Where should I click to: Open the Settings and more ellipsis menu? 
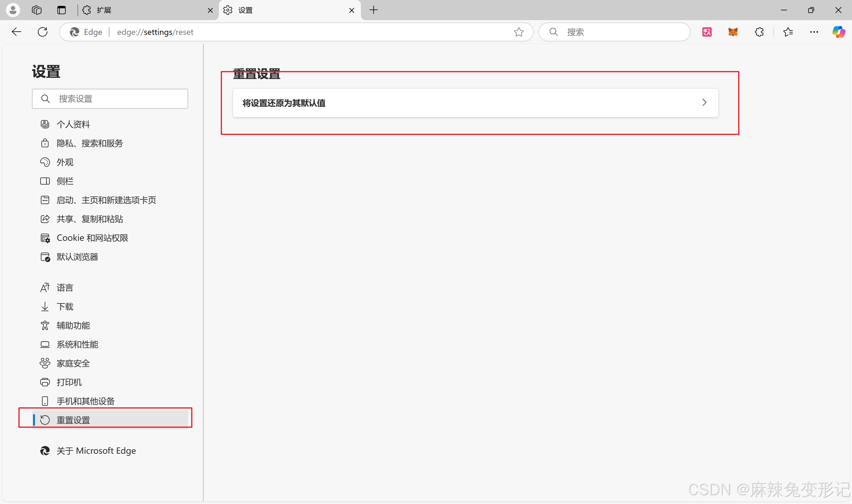[814, 32]
